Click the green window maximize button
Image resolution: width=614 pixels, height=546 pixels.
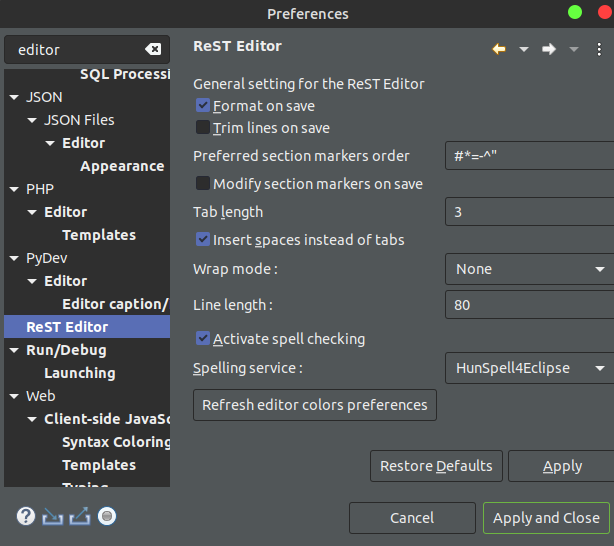(x=575, y=12)
